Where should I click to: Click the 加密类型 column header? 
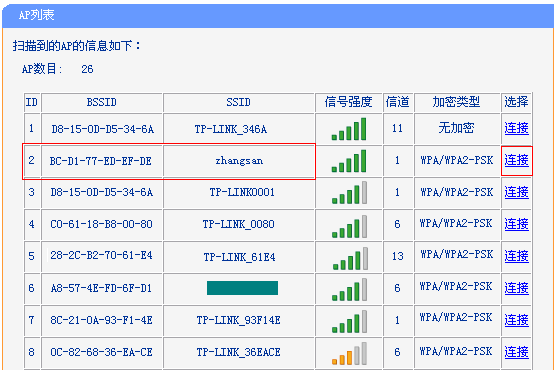(x=456, y=102)
